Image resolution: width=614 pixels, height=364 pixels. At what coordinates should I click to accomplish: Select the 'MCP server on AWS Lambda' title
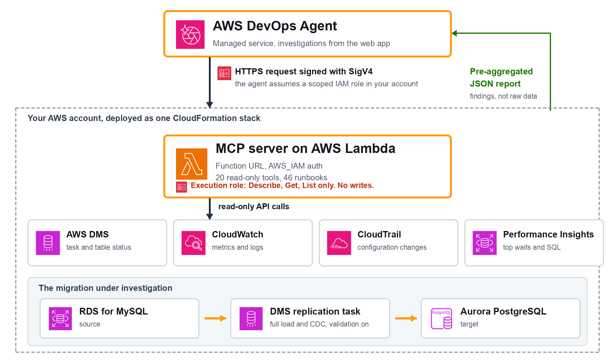click(x=306, y=148)
